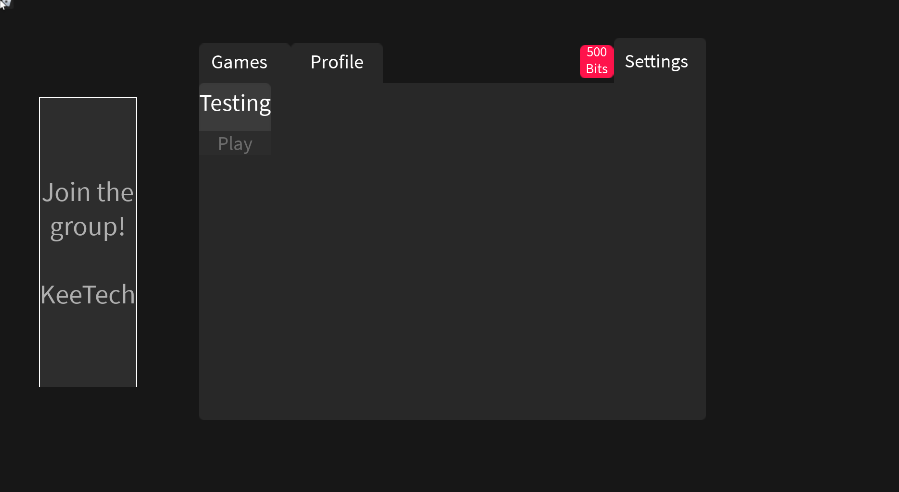The height and width of the screenshot is (492, 899).
Task: Click the dark background below the main panel
Action: pyautogui.click(x=450, y=455)
